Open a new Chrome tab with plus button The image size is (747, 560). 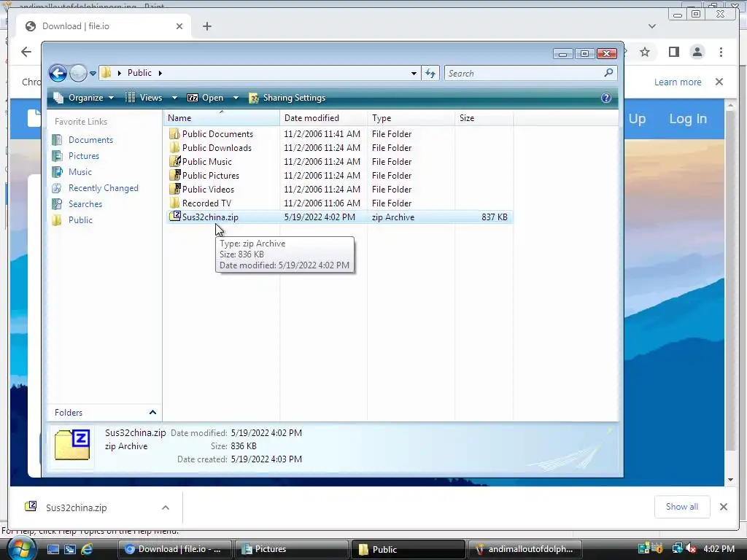click(x=206, y=26)
